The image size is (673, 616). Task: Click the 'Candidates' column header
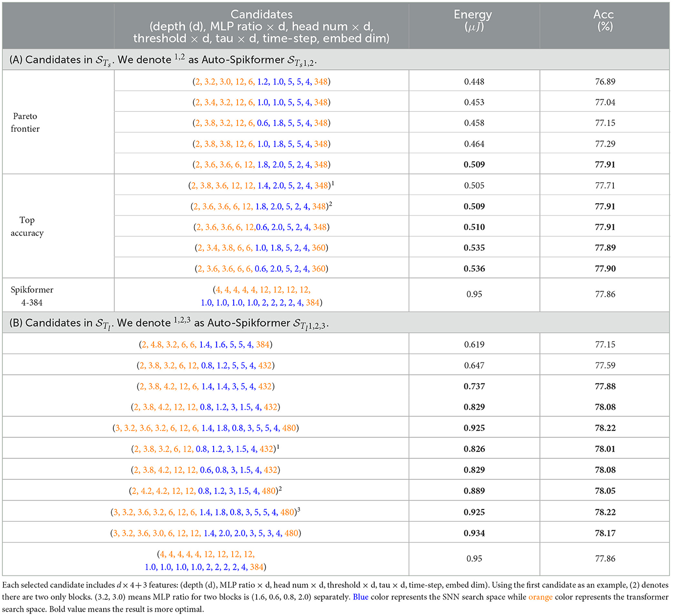click(261, 26)
